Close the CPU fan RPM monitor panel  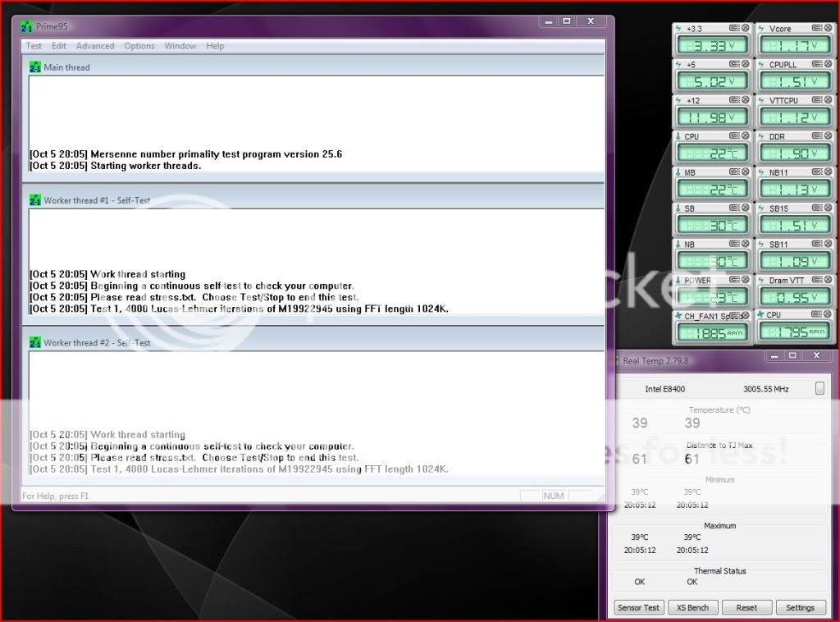828,314
